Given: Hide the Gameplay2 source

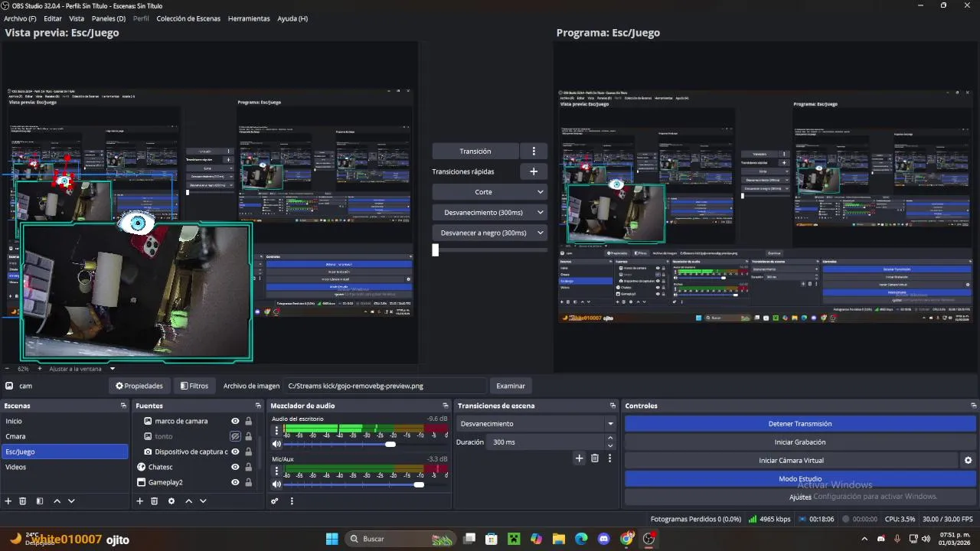Looking at the screenshot, I should coord(235,482).
